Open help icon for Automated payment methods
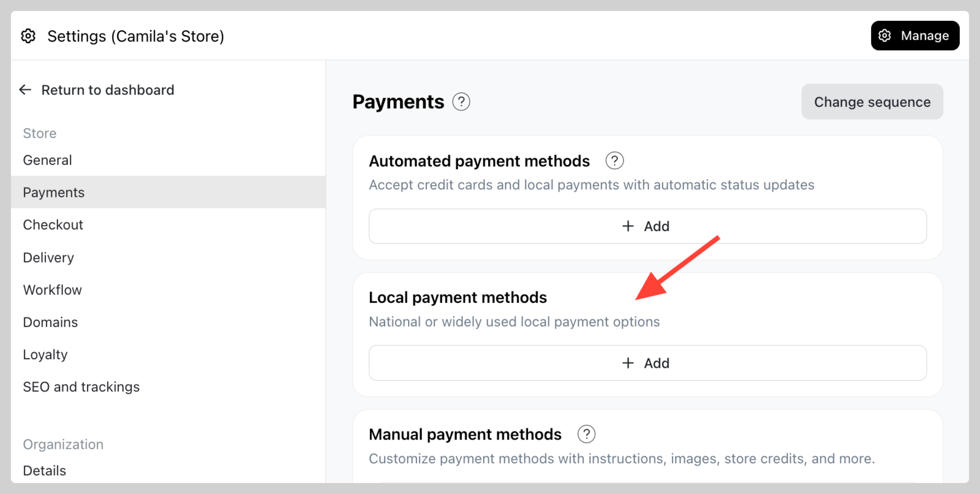Viewport: 980px width, 494px height. [614, 161]
